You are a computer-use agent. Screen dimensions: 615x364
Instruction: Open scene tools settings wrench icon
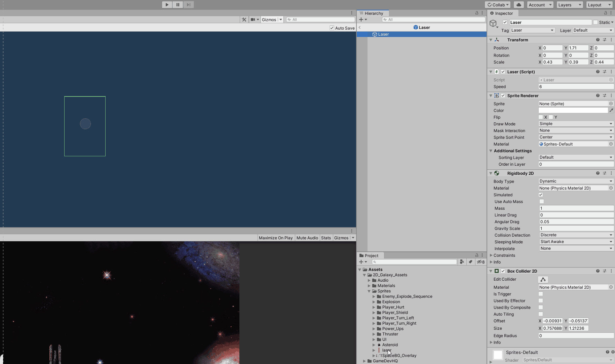click(x=244, y=19)
